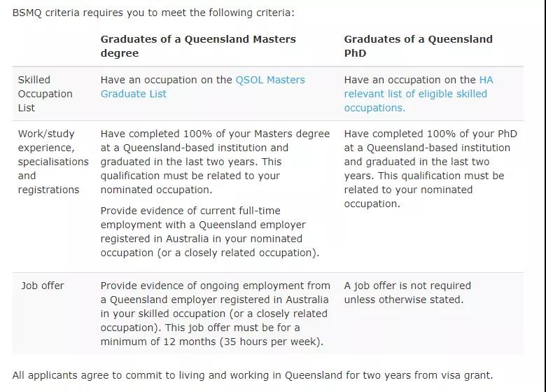Click 'unless otherwise stated.' text in PhD job offer cell

(404, 300)
